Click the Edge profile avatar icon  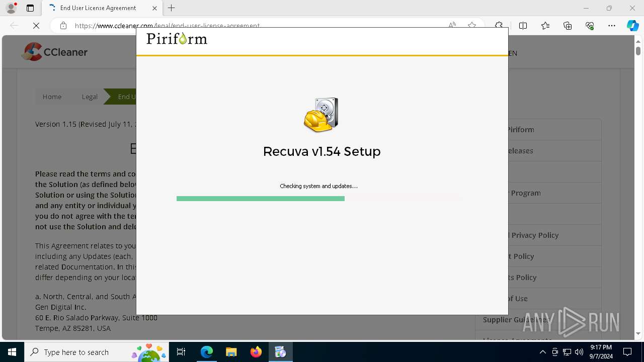(x=11, y=8)
